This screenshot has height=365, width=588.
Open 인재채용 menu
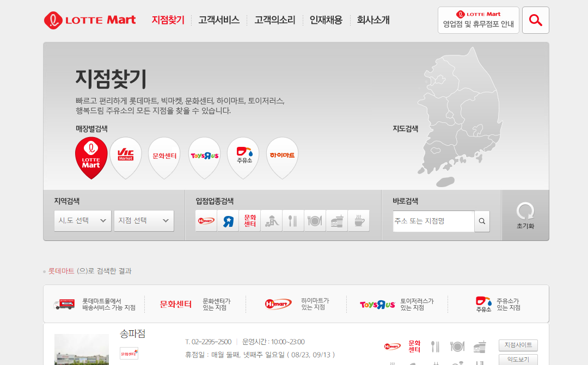(x=326, y=20)
